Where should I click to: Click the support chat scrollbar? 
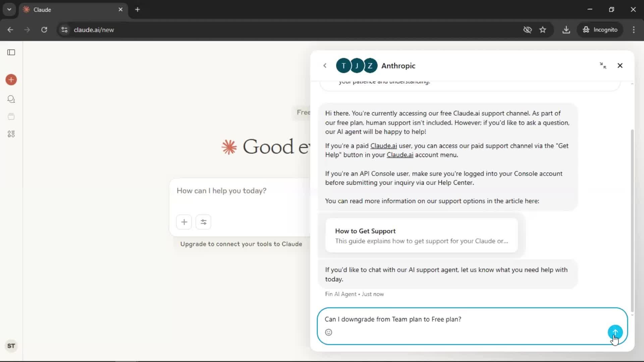[632, 221]
